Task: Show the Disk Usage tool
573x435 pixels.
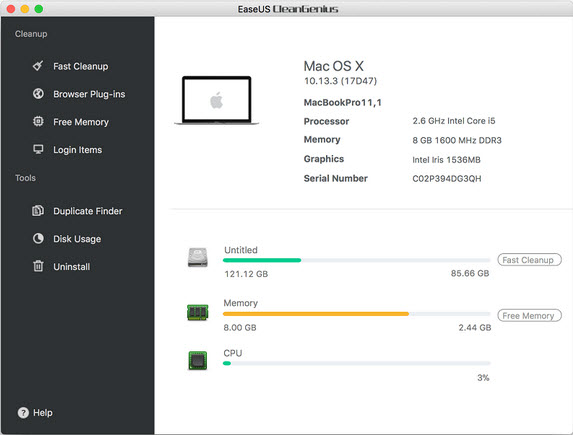Action: (x=77, y=239)
